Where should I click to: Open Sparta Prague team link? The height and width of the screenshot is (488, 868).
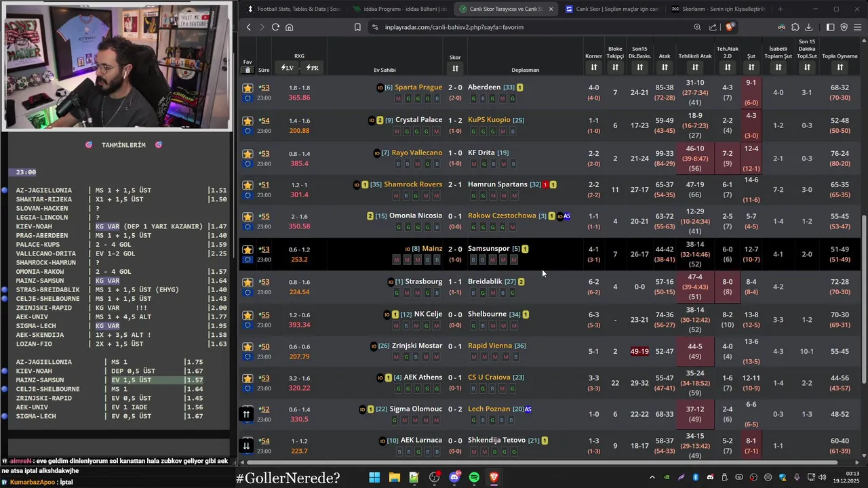418,87
